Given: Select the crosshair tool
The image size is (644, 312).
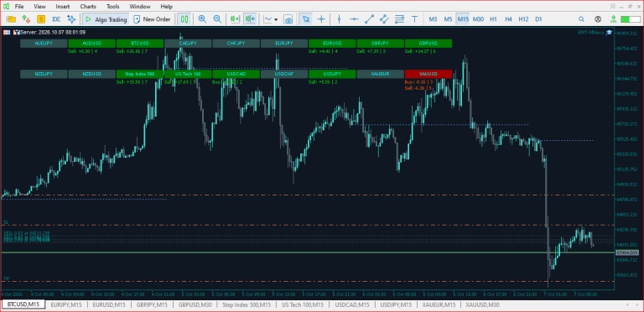Looking at the screenshot, I should pyautogui.click(x=321, y=19).
